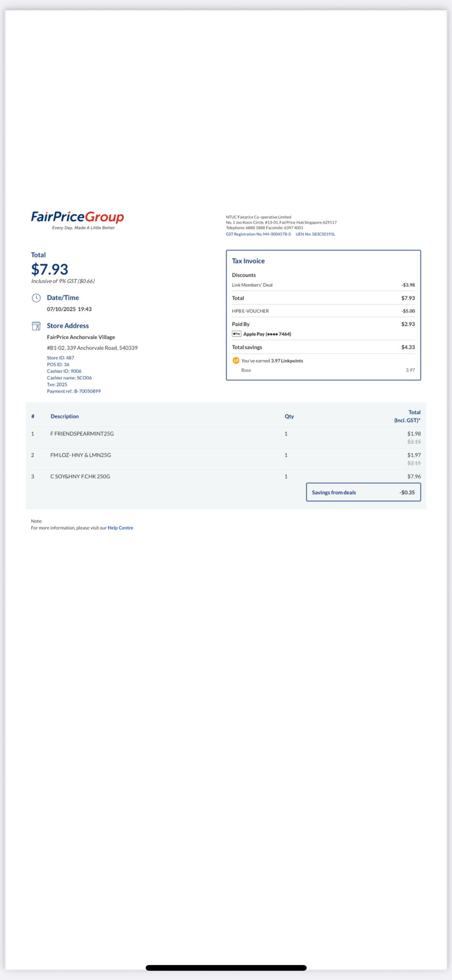Click the Cashier name: SCO06 line
The image size is (452, 980).
tap(69, 378)
